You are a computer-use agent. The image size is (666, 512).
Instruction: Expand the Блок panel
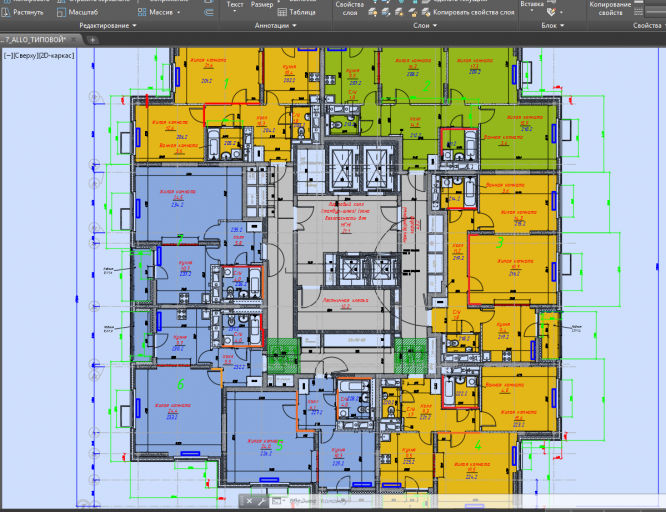(x=553, y=25)
